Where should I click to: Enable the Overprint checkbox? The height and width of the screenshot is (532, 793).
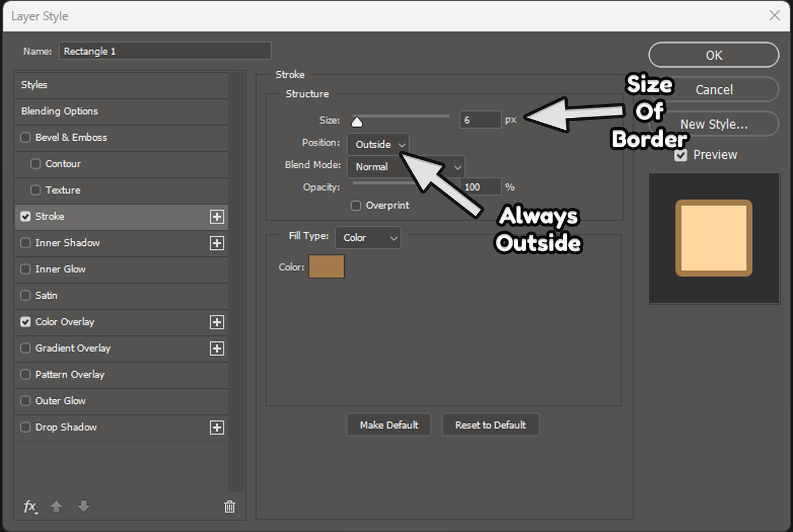pyautogui.click(x=355, y=205)
